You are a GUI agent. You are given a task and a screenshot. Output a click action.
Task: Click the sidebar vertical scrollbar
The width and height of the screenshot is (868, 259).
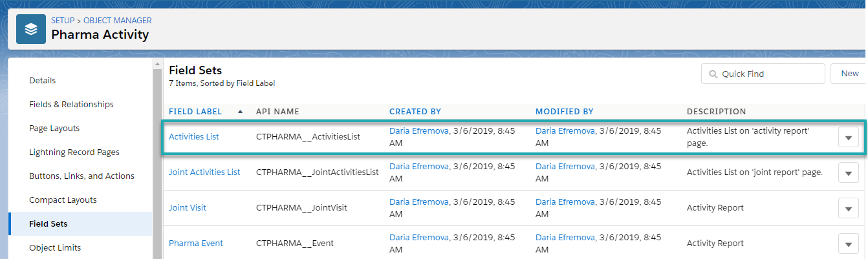pyautogui.click(x=157, y=161)
